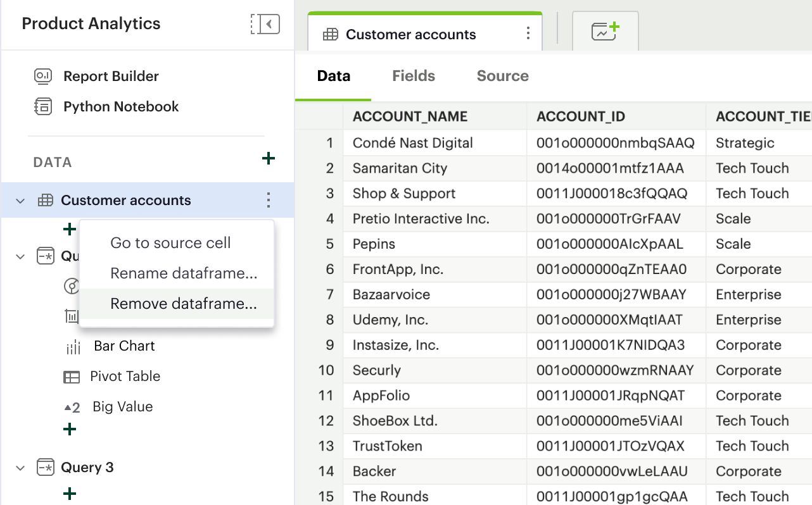The image size is (812, 505).
Task: Click account ID 001o000000nmbqSAAQ
Action: pyautogui.click(x=616, y=143)
